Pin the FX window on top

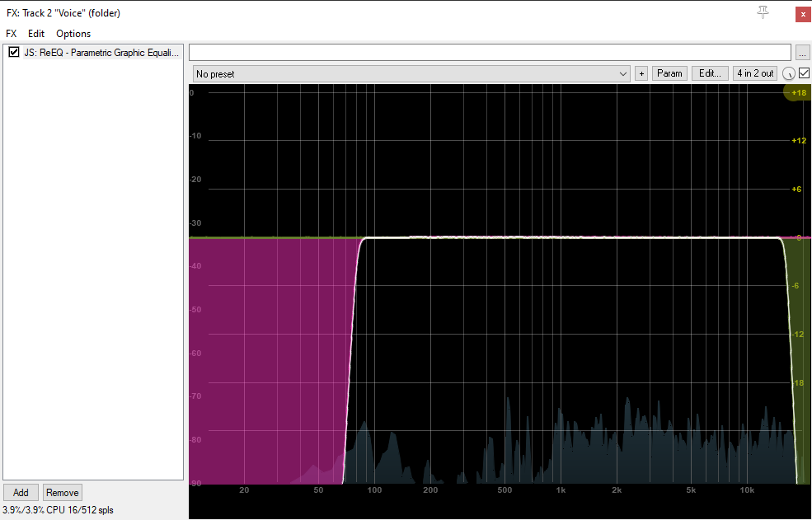(763, 12)
